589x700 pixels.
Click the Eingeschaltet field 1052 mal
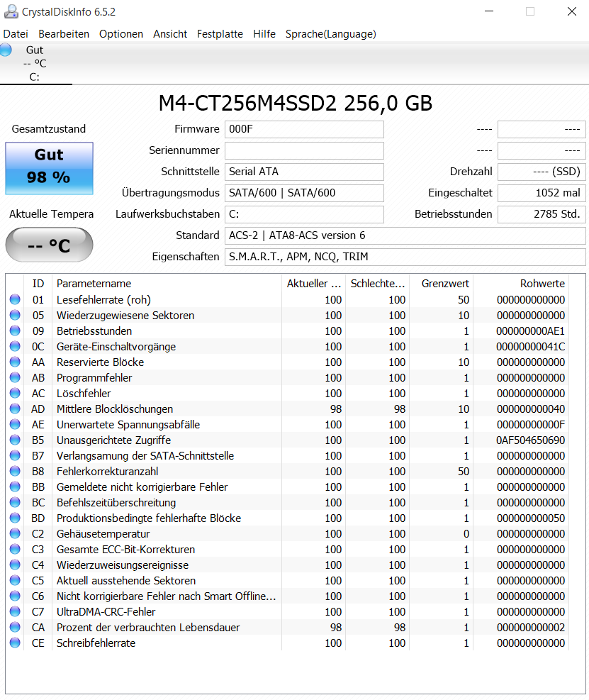pyautogui.click(x=542, y=193)
